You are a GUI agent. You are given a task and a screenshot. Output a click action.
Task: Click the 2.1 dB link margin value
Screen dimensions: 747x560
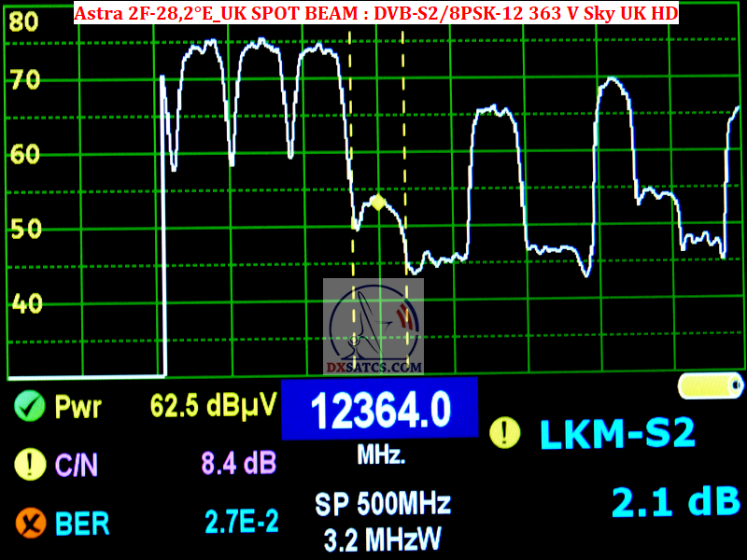[676, 503]
